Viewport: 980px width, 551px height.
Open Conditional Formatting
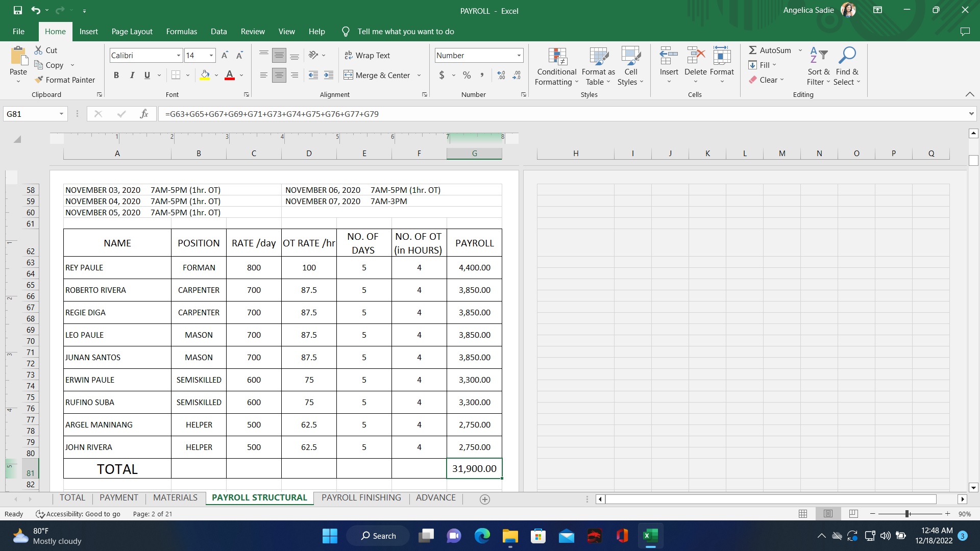pyautogui.click(x=556, y=66)
